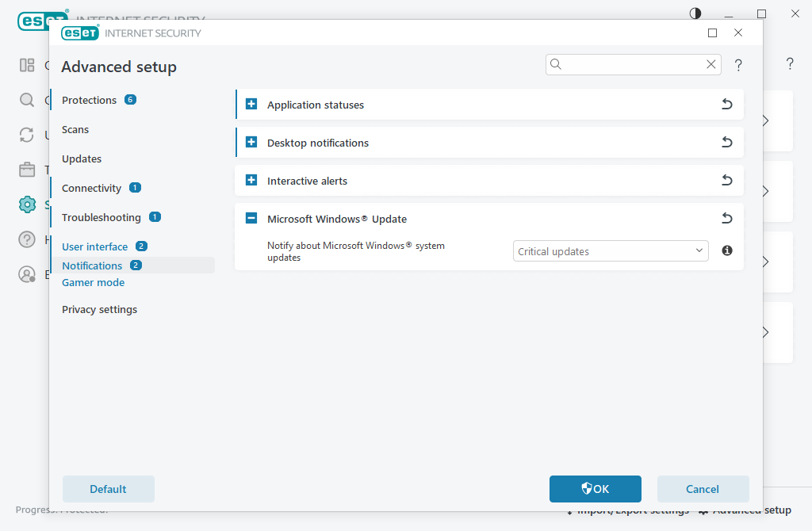Click the OK button
The width and height of the screenshot is (812, 531).
point(596,489)
